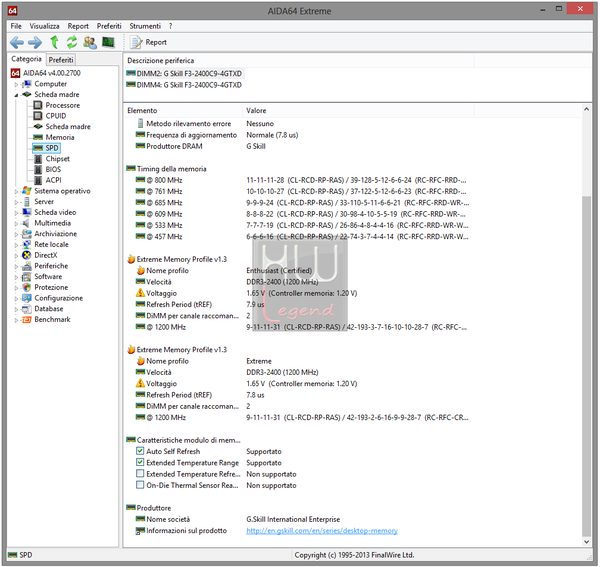Open the G.Skill desktop-memory product link

[322, 531]
